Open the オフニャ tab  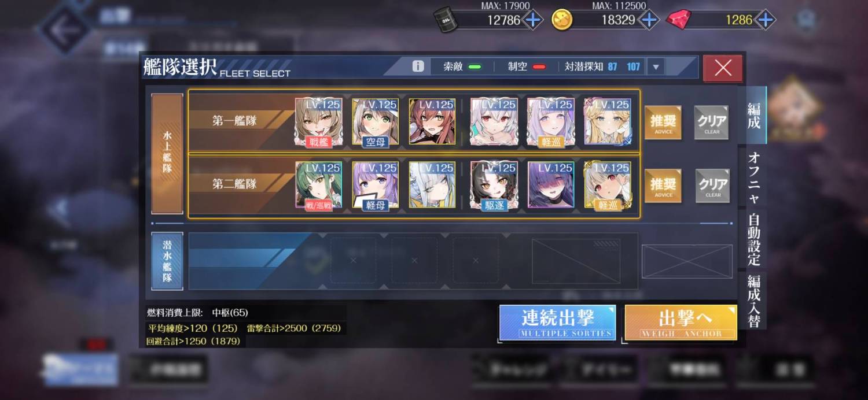[753, 177]
